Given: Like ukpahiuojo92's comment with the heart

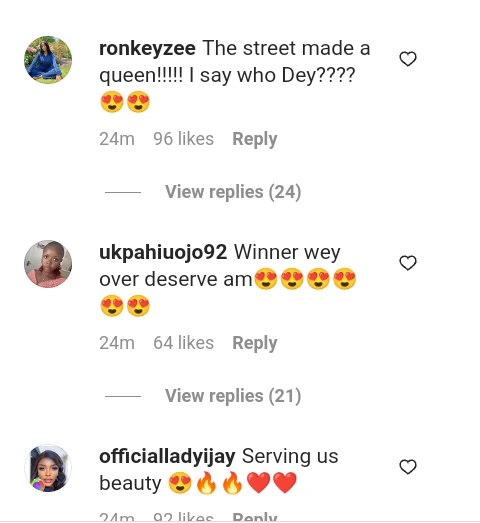Looking at the screenshot, I should 408,263.
